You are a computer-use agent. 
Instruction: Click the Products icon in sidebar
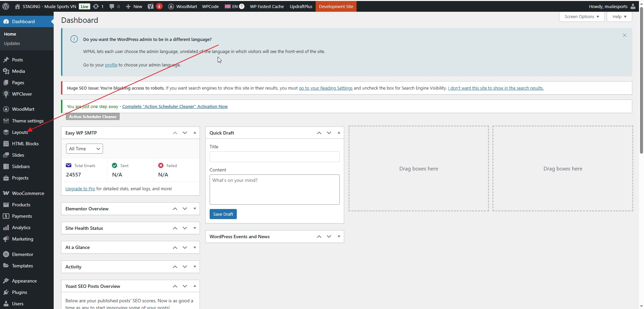click(x=6, y=205)
